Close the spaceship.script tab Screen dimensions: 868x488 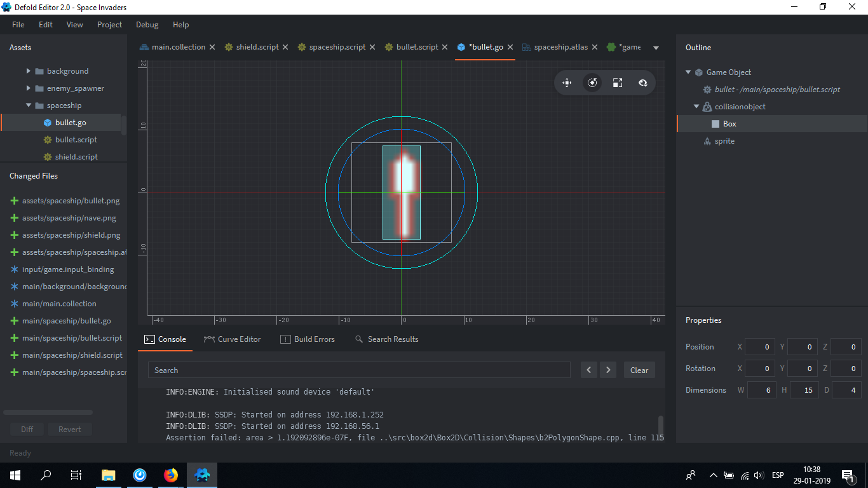tap(372, 47)
